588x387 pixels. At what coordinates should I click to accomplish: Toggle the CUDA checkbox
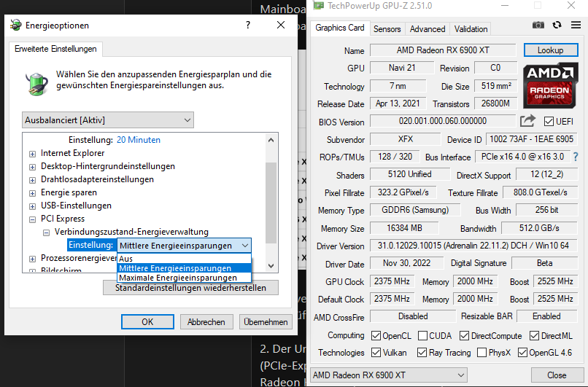coord(422,336)
